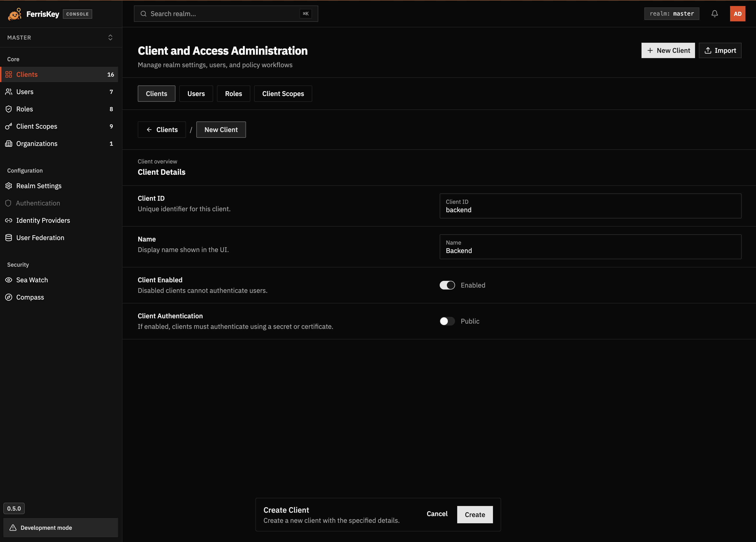Click the back arrow beside Clients breadcrumb
Viewport: 756px width, 542px height.
click(149, 130)
